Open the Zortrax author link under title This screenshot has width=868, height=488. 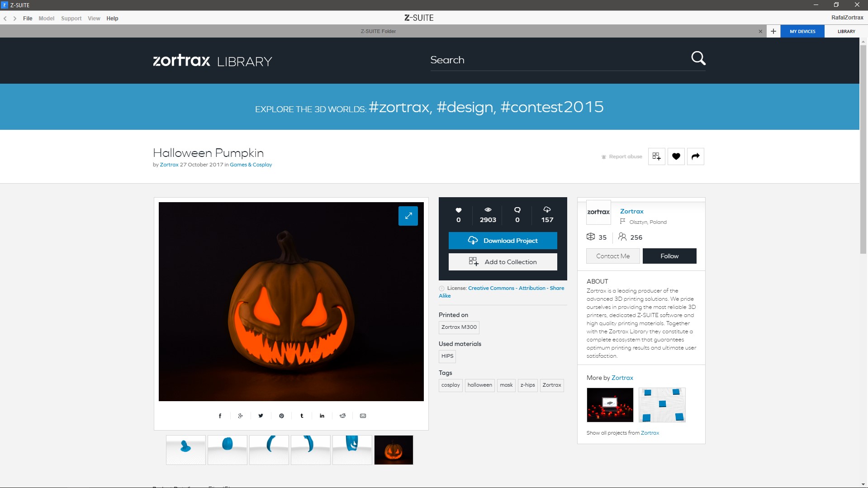tap(169, 165)
